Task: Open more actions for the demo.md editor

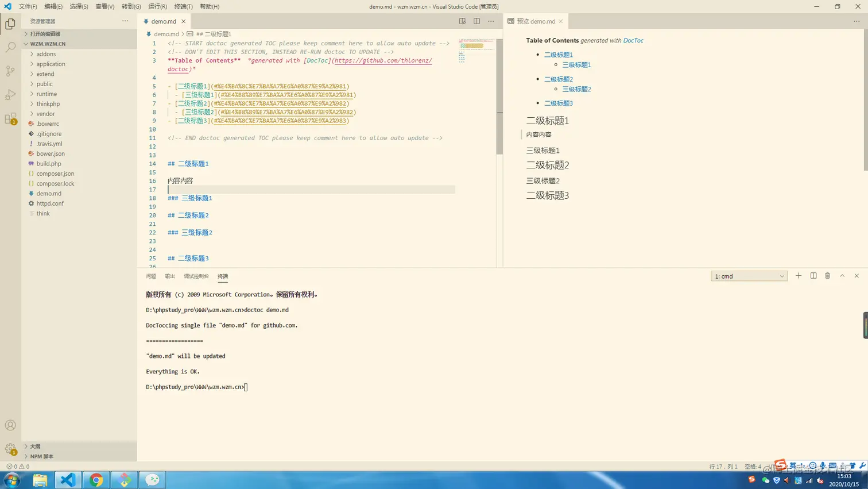Action: pos(491,21)
